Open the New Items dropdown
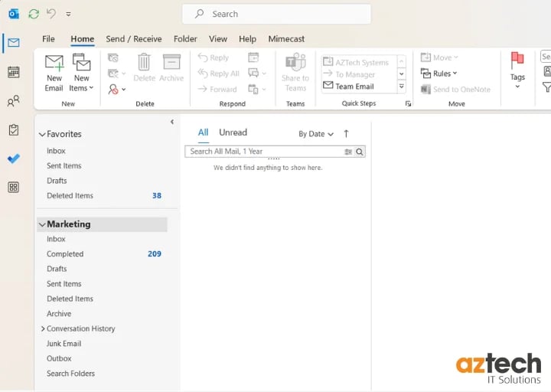Image resolution: width=551 pixels, height=392 pixels. [x=81, y=73]
